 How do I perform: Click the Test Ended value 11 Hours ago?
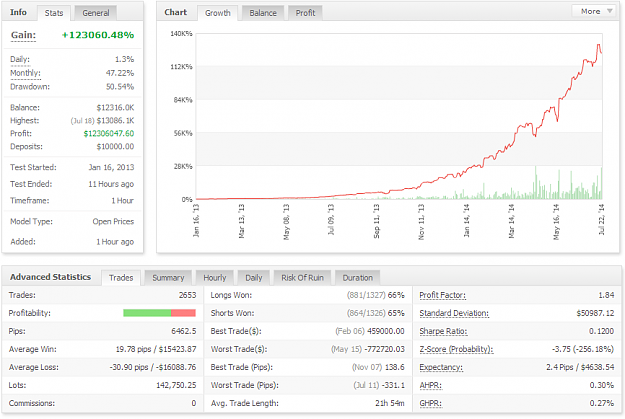pyautogui.click(x=111, y=184)
